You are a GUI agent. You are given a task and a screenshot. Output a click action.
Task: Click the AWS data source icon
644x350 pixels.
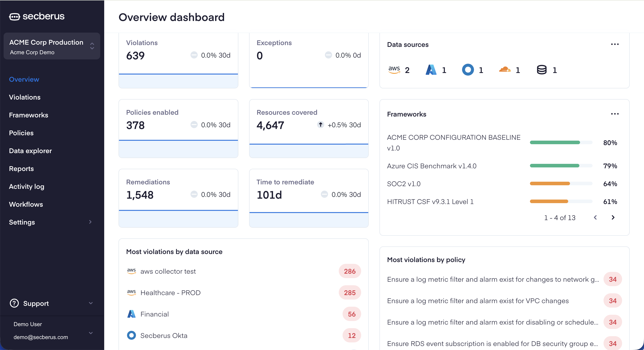click(x=394, y=70)
